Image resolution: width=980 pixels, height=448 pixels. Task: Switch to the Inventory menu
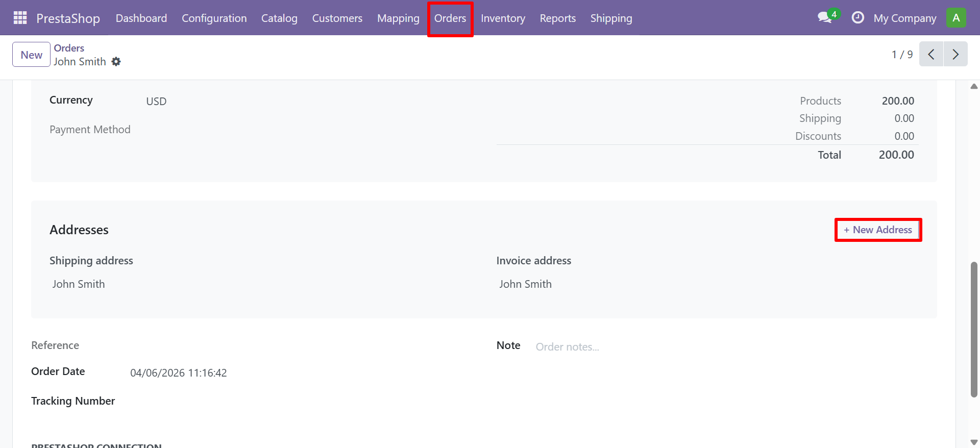pyautogui.click(x=503, y=18)
